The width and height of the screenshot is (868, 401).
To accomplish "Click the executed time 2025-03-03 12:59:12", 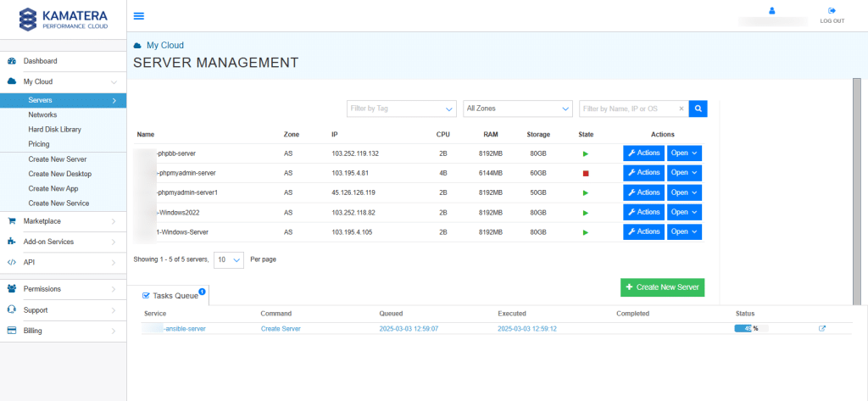I will point(527,328).
